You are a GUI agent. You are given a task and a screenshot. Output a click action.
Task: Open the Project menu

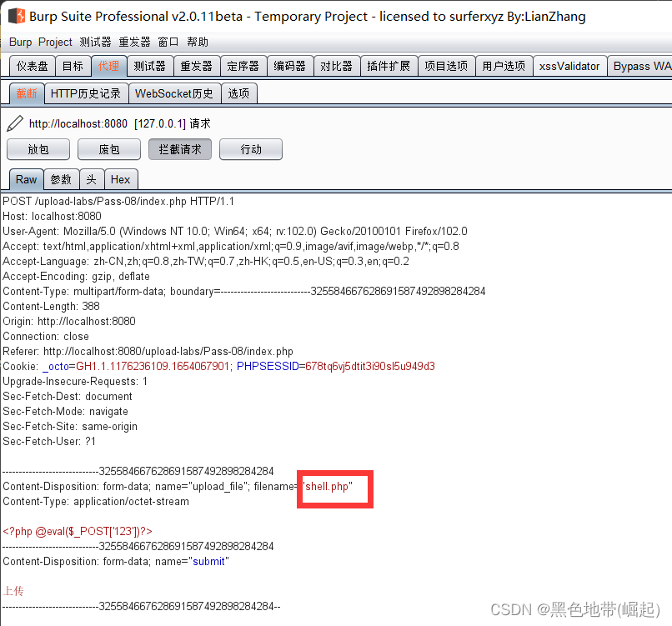click(55, 42)
